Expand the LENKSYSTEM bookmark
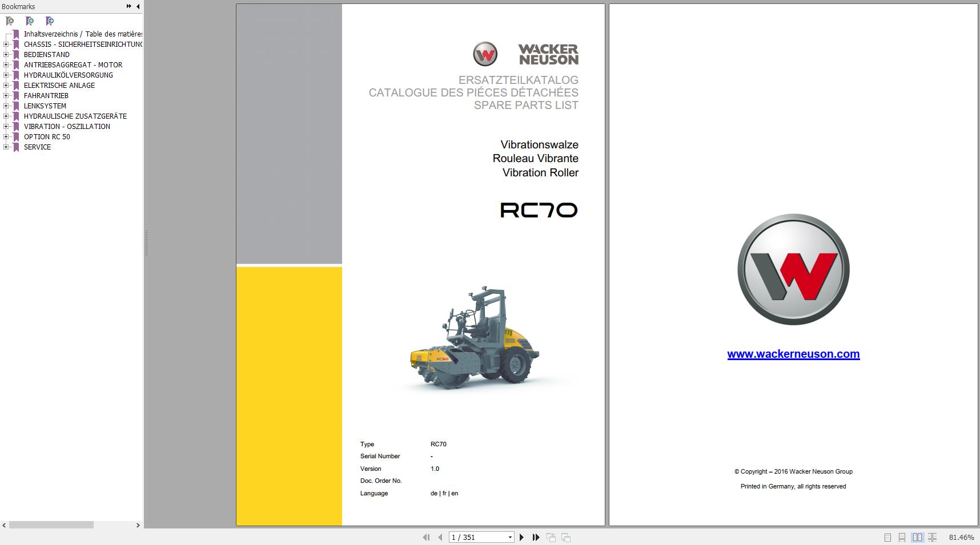The width and height of the screenshot is (980, 545). coord(6,106)
